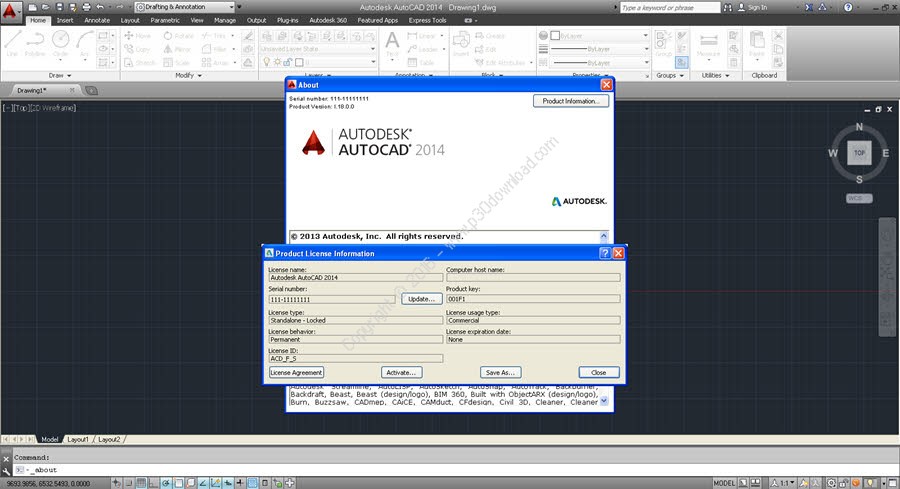The image size is (900, 489).
Task: Switch to the Insert ribbon tab
Action: [x=65, y=19]
